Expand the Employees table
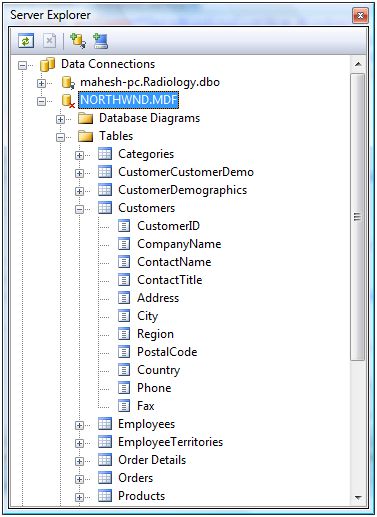The image size is (377, 517). pyautogui.click(x=79, y=425)
